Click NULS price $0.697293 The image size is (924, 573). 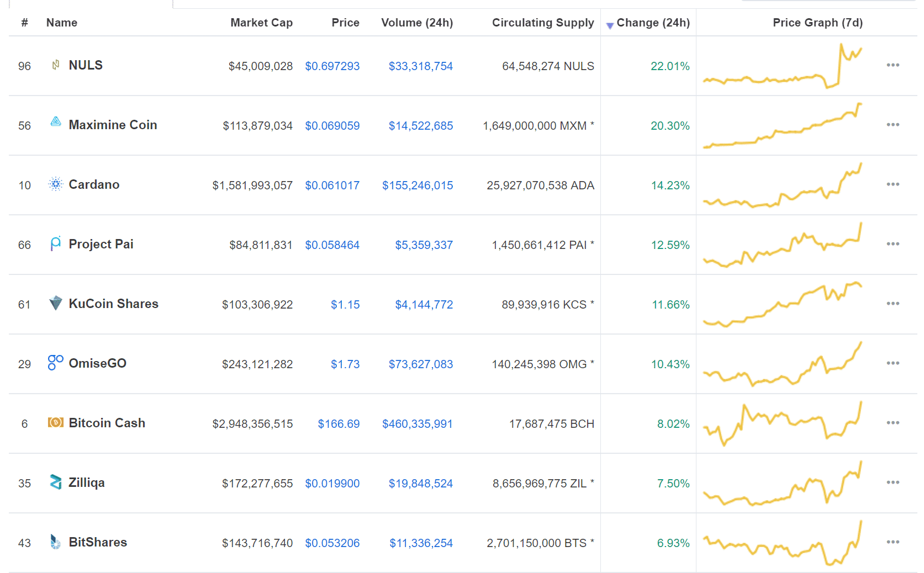(x=332, y=66)
